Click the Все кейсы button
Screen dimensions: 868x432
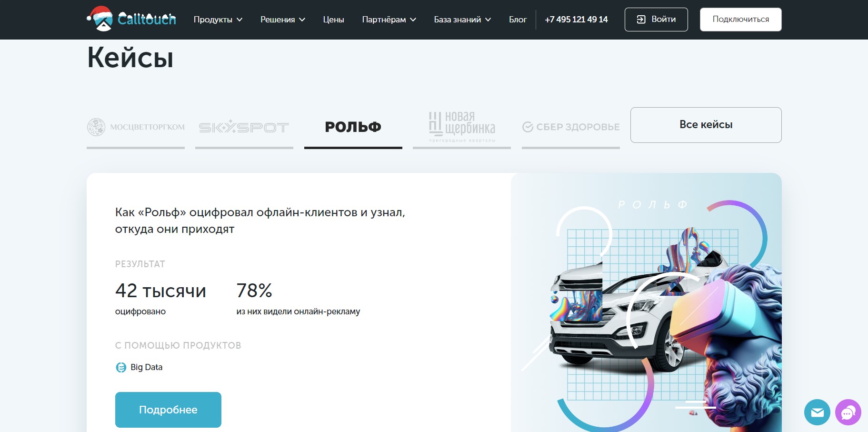(706, 125)
